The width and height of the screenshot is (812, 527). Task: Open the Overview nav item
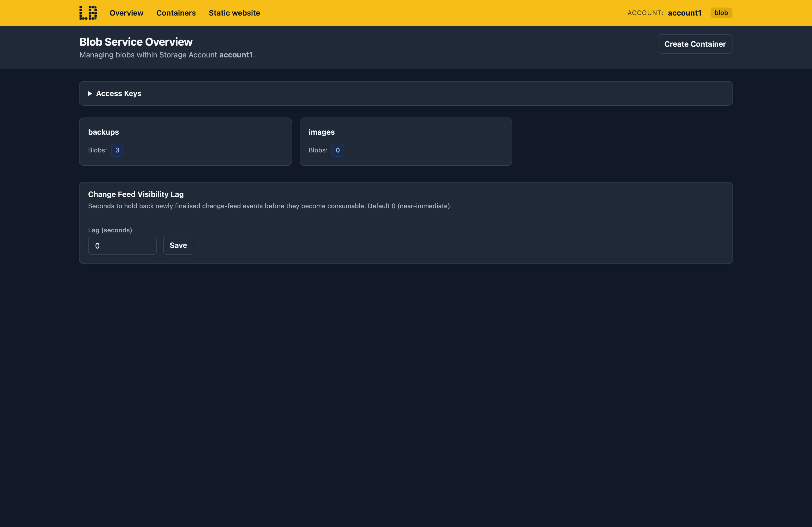[x=126, y=13]
